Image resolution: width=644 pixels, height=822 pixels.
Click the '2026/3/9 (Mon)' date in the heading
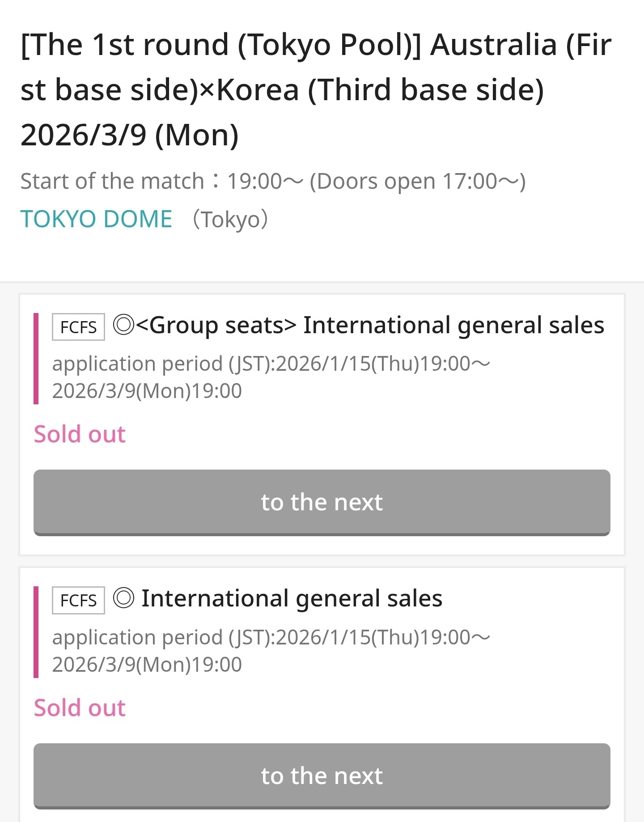(130, 135)
